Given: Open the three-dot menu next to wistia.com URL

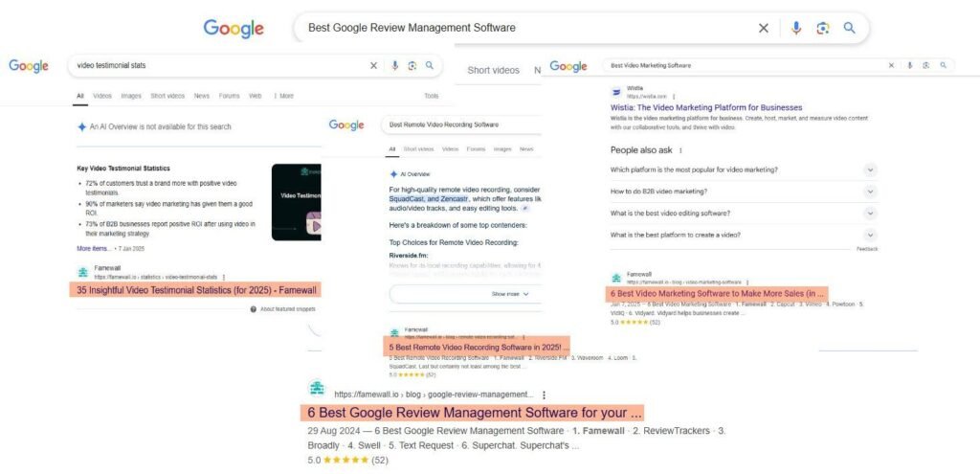Looking at the screenshot, I should coord(674,97).
